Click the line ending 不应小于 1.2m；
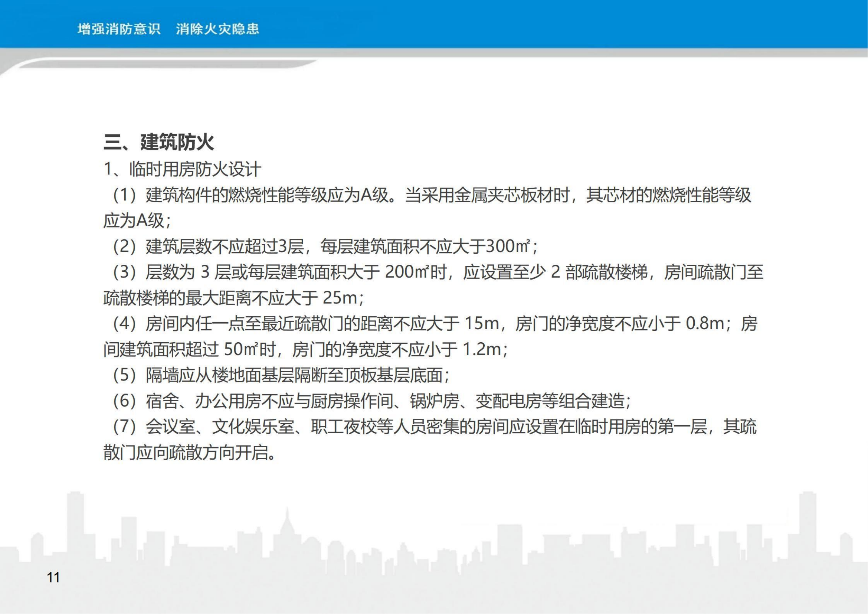Viewport: 868px width, 614px height. (306, 349)
